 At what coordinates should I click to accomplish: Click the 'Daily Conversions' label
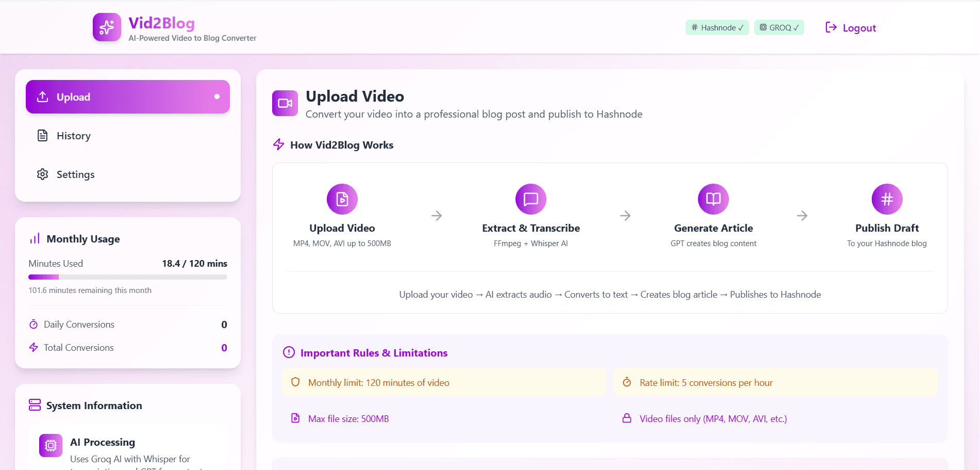click(x=79, y=325)
